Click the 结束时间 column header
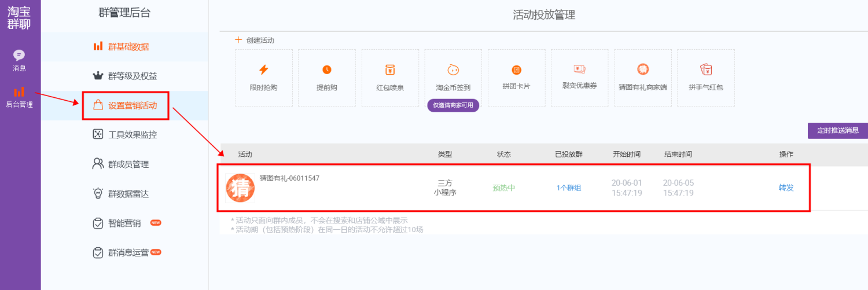The image size is (868, 290). 678,155
